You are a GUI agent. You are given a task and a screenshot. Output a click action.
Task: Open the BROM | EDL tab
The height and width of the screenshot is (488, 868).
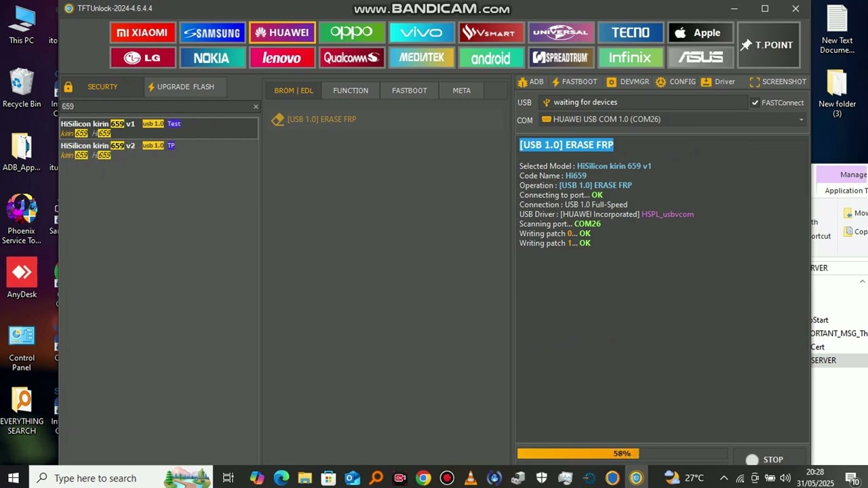coord(294,90)
